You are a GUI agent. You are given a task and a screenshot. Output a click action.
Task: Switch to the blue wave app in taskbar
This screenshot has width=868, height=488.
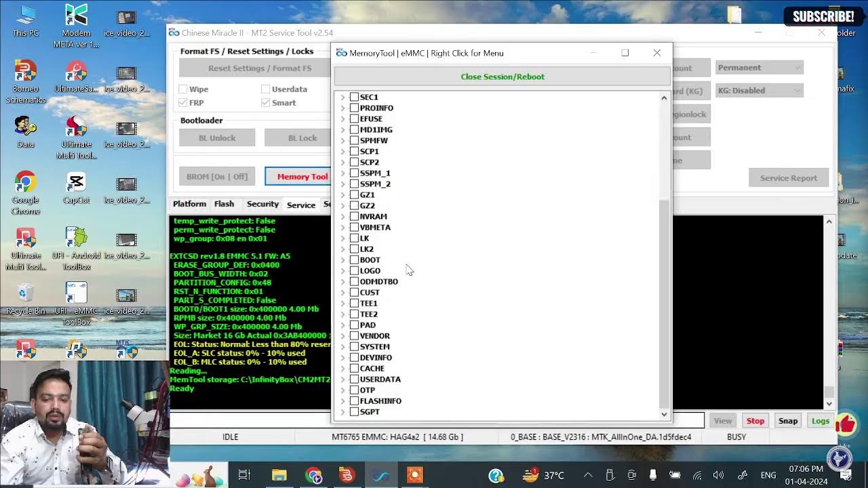(x=381, y=475)
